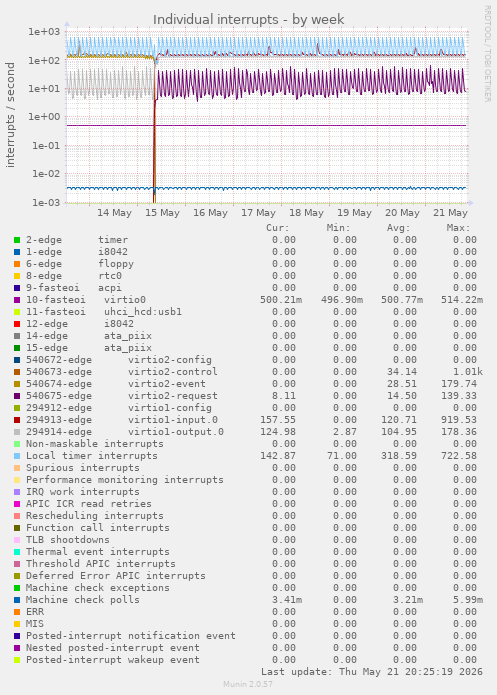Click the dark purple virtio2-request swatch
497x695 pixels.
tap(17, 396)
